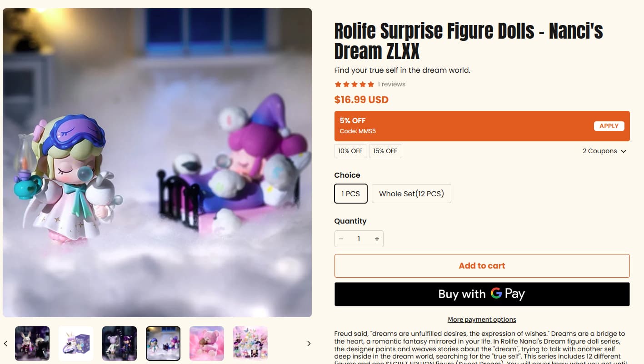
Task: View the pink teddy bear thumbnail
Action: pyautogui.click(x=207, y=344)
